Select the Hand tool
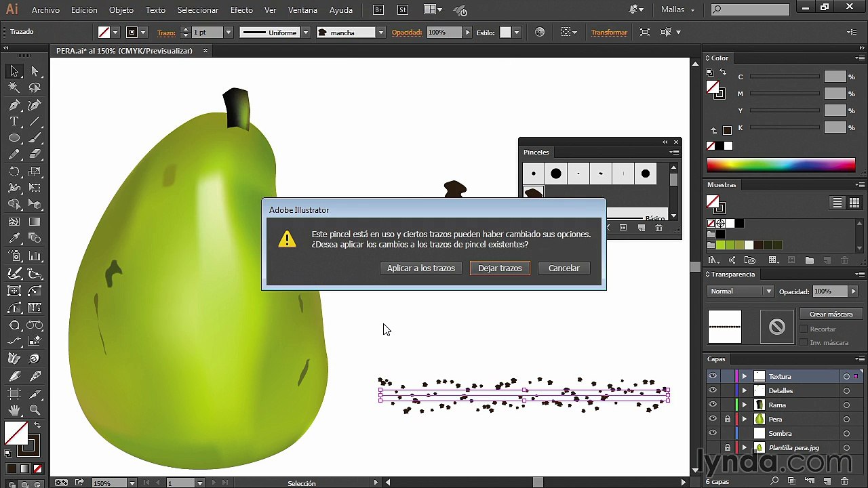The image size is (868, 488). [14, 410]
